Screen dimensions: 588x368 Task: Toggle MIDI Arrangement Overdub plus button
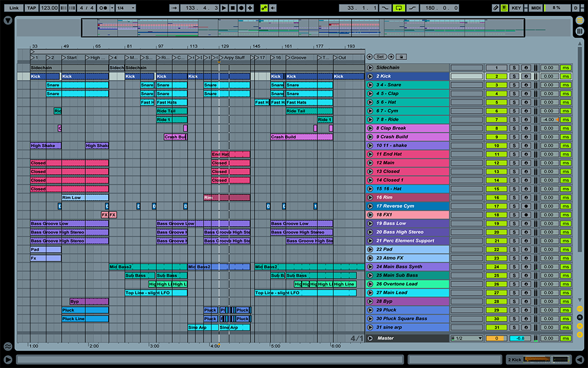(x=250, y=8)
